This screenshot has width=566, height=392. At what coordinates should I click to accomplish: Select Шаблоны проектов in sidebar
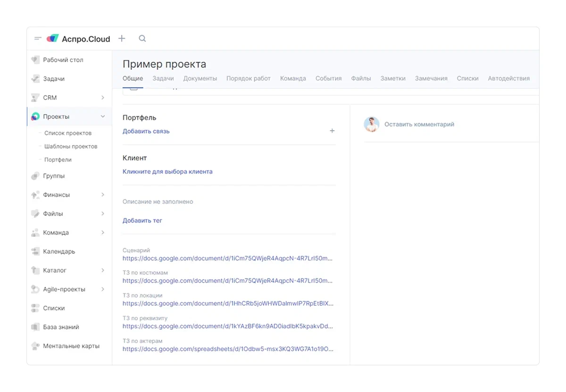[71, 146]
